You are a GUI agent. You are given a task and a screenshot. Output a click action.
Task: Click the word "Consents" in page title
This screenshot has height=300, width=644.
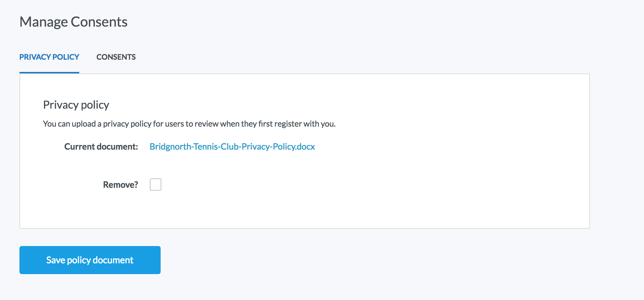click(99, 22)
